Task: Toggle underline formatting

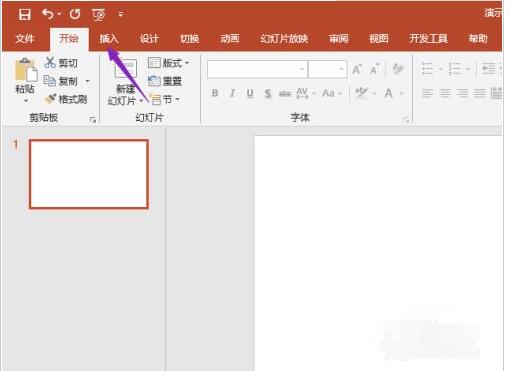Action: (x=250, y=93)
